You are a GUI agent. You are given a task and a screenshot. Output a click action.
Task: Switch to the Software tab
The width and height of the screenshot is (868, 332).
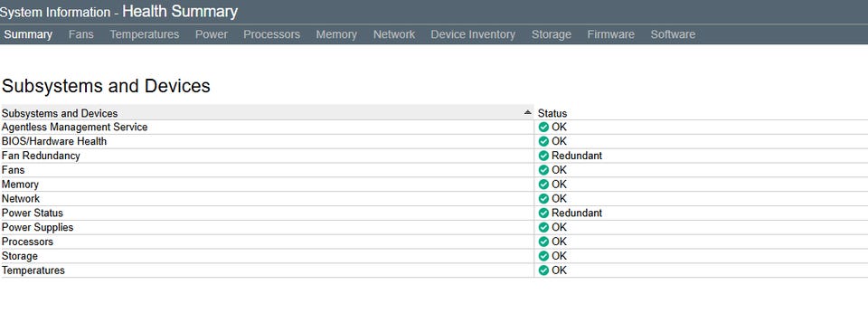click(673, 34)
